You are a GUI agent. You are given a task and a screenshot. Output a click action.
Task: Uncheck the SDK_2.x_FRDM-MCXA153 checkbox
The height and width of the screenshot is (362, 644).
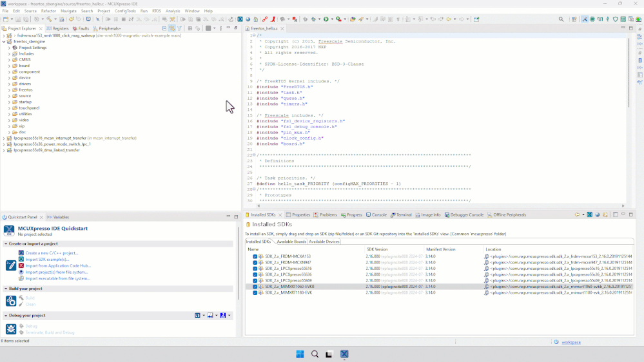click(255, 256)
